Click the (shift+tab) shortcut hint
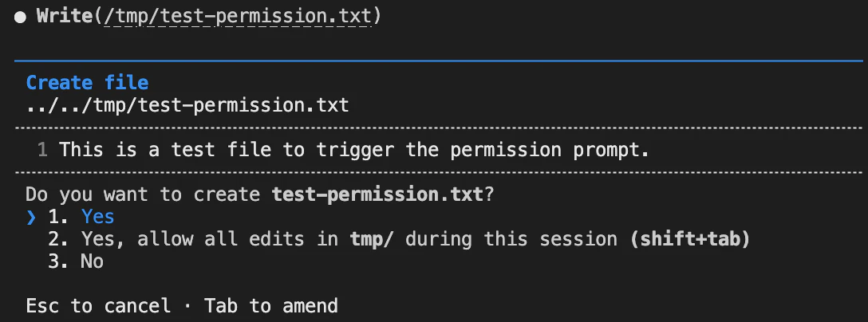 click(690, 239)
